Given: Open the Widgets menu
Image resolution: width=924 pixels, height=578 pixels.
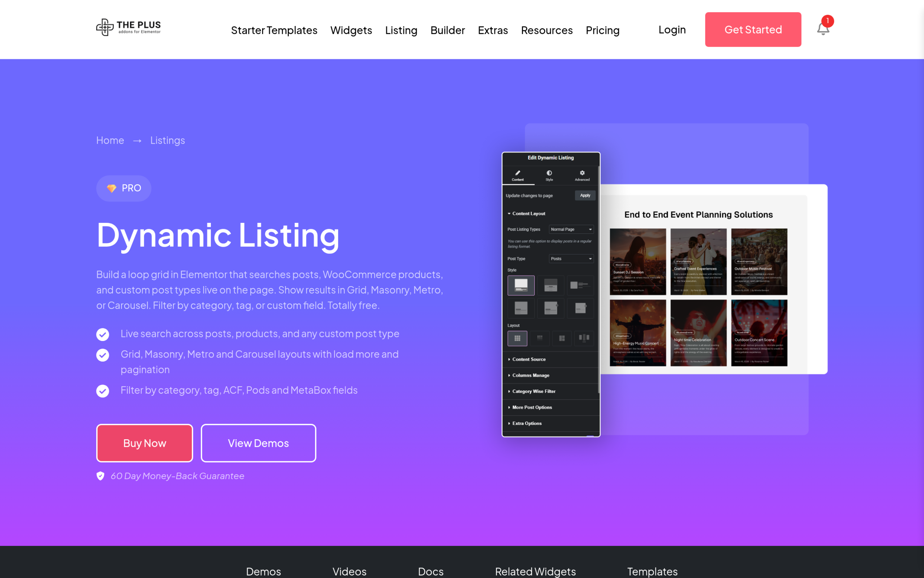Looking at the screenshot, I should [351, 30].
